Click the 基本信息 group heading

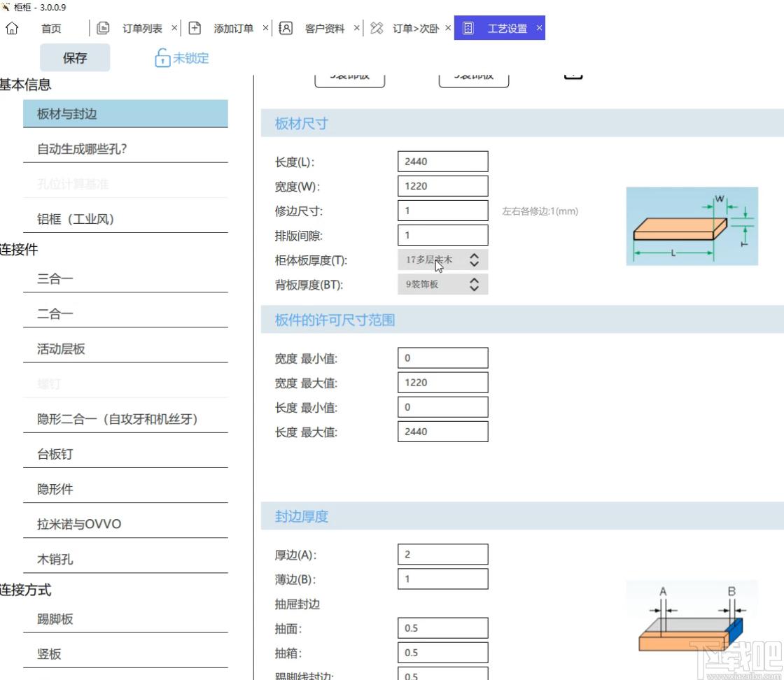click(25, 85)
